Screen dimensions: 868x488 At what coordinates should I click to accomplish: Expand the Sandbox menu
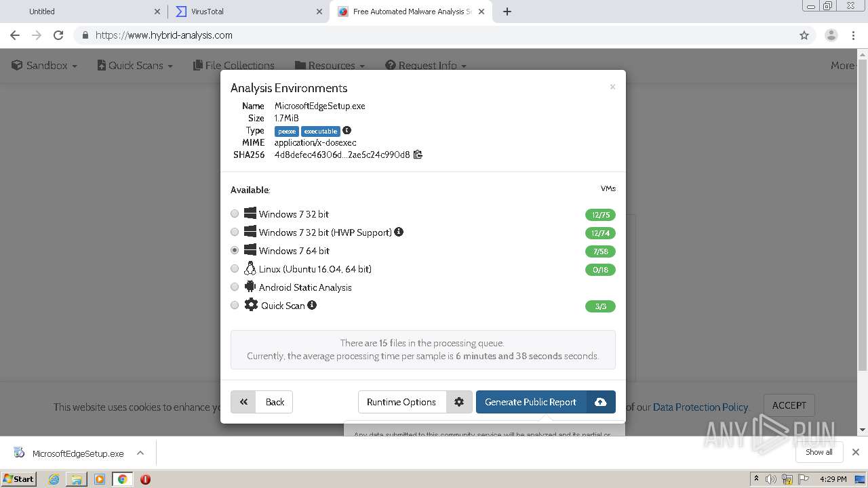tap(44, 66)
